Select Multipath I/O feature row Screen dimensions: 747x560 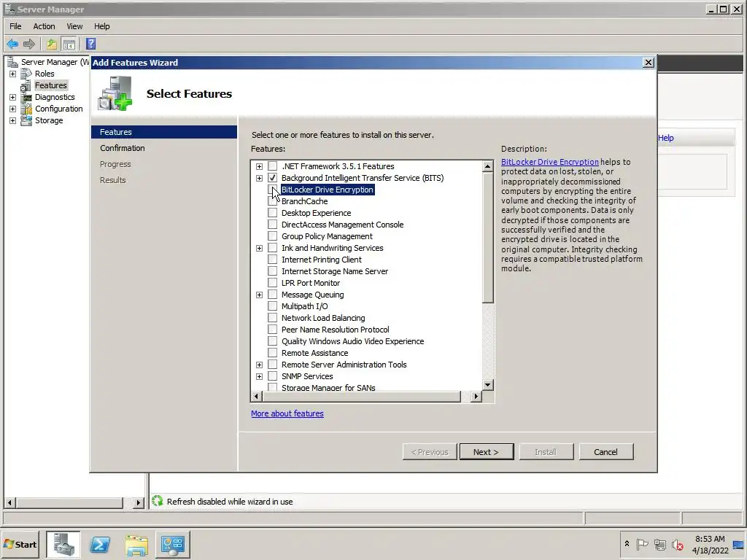click(304, 306)
